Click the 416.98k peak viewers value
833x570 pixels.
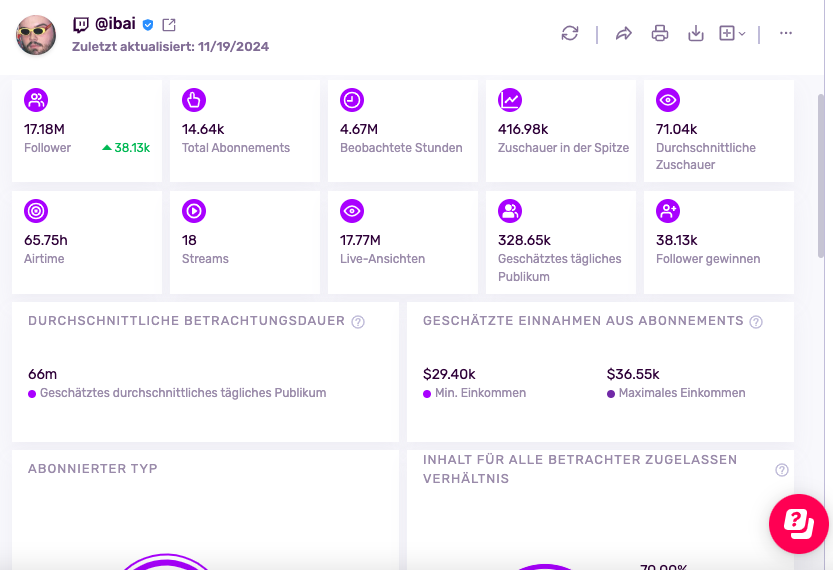(523, 129)
